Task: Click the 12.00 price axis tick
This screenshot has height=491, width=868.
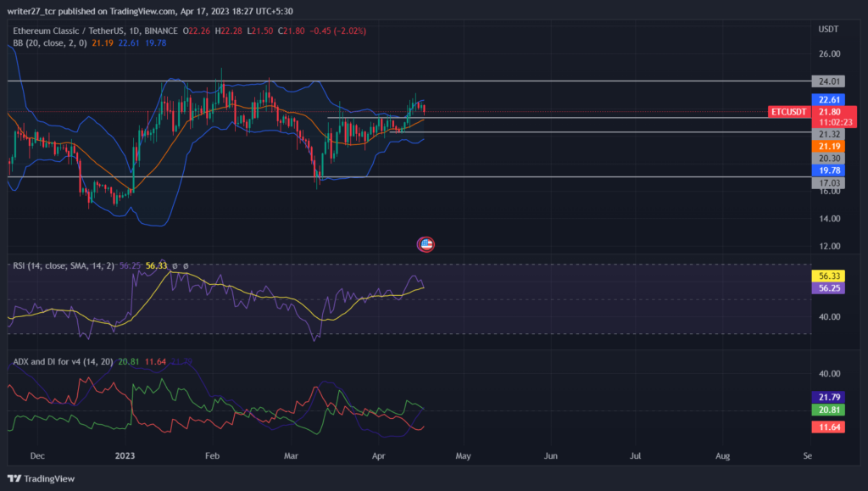Action: (x=829, y=246)
